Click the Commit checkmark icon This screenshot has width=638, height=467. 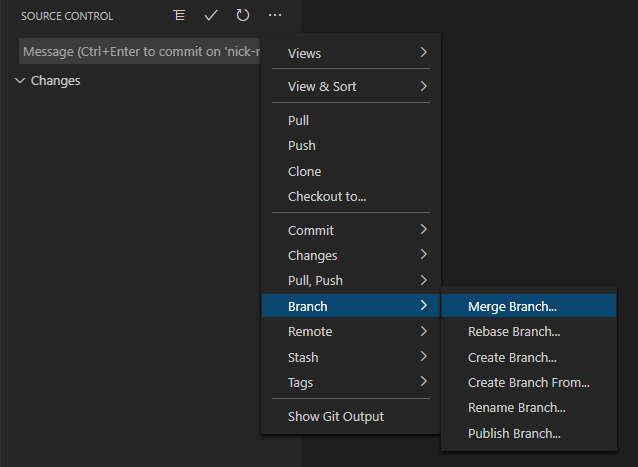211,15
